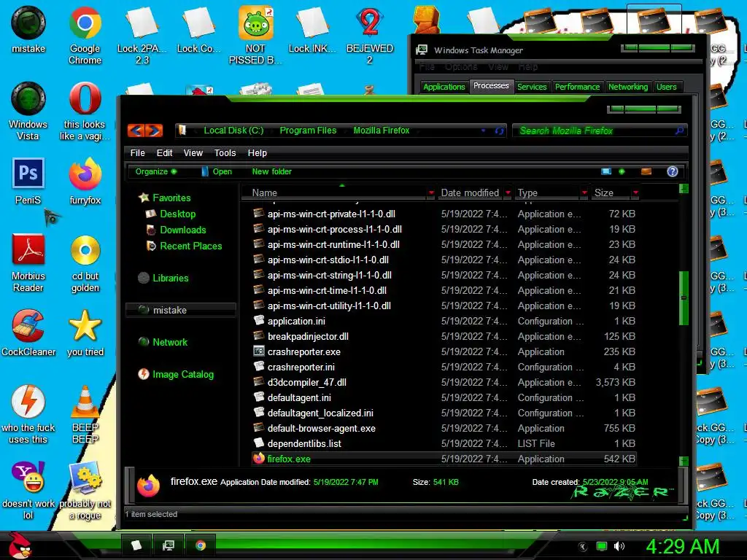Switch to Users tab in Task Manager

tap(667, 87)
